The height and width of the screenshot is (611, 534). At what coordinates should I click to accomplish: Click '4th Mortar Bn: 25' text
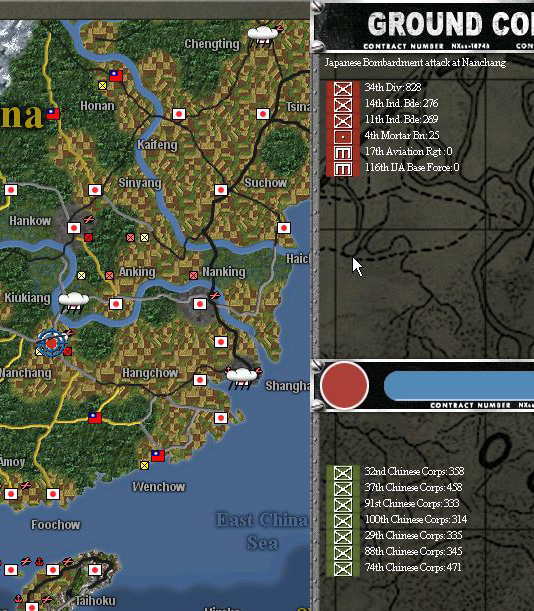click(402, 135)
